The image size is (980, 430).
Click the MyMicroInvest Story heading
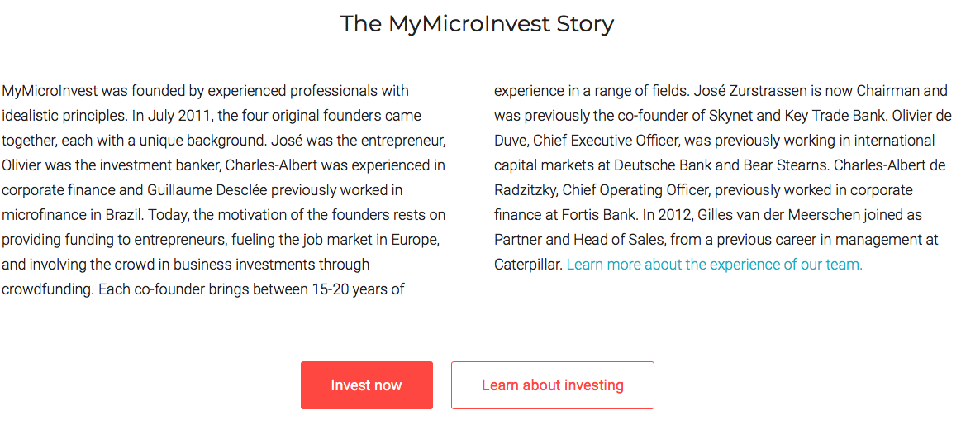point(477,23)
